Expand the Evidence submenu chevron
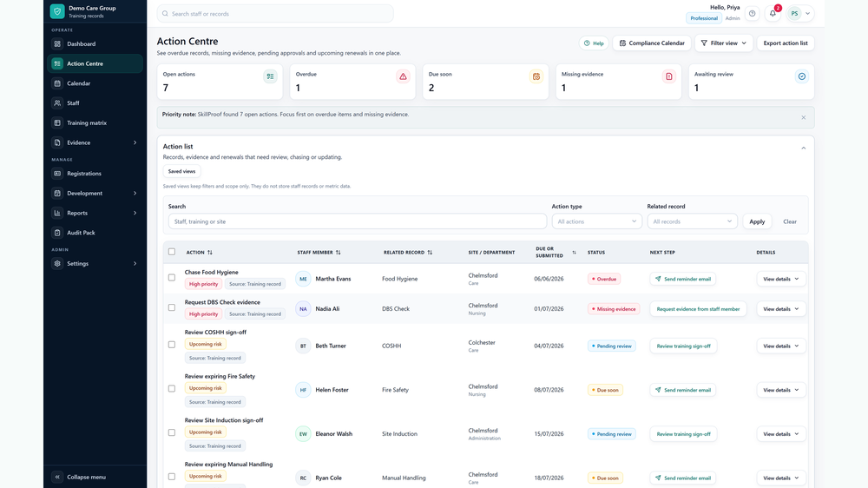This screenshot has height=488, width=868. (x=135, y=143)
